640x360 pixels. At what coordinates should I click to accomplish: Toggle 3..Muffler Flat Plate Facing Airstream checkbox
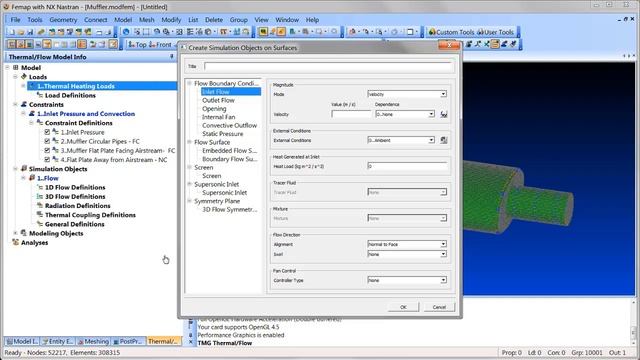pyautogui.click(x=47, y=151)
